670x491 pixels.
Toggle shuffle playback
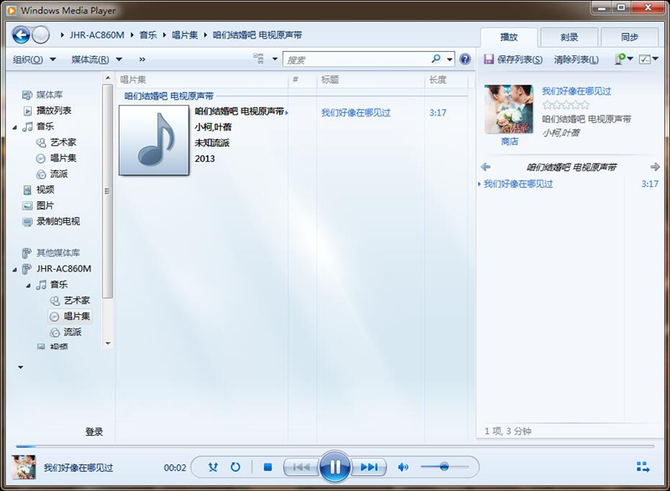coord(213,467)
